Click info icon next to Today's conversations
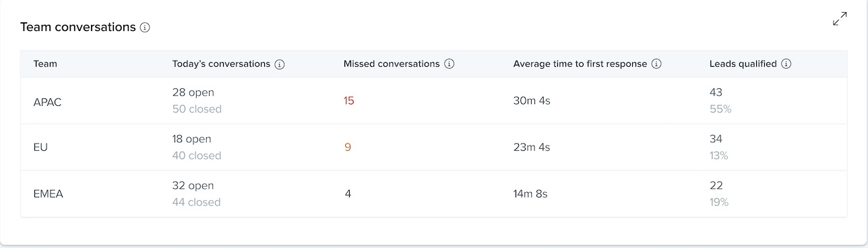 click(280, 65)
